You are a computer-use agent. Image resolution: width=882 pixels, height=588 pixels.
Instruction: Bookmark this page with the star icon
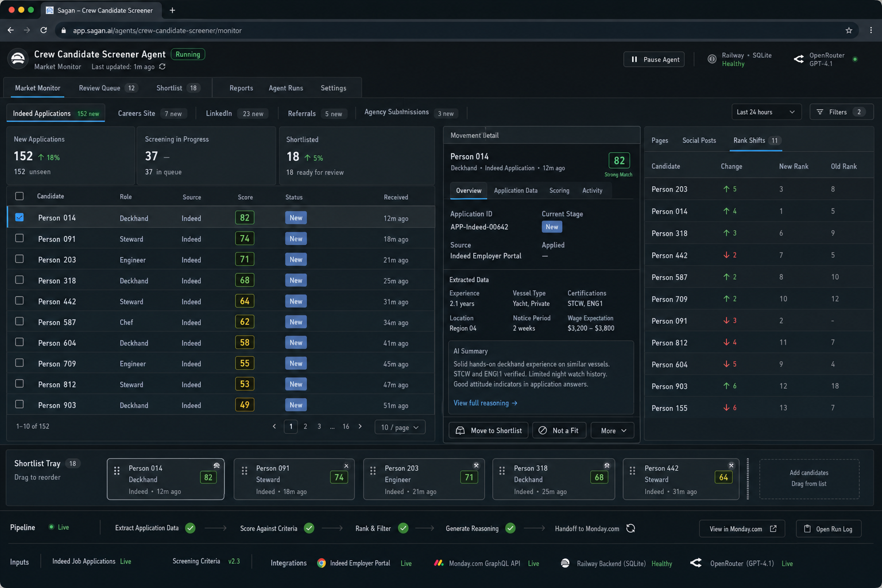pos(849,30)
